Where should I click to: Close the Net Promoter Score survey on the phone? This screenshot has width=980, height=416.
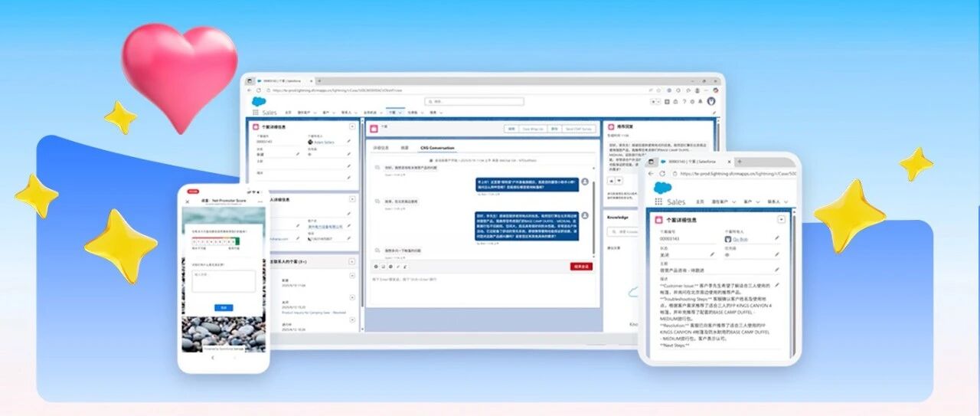point(188,201)
